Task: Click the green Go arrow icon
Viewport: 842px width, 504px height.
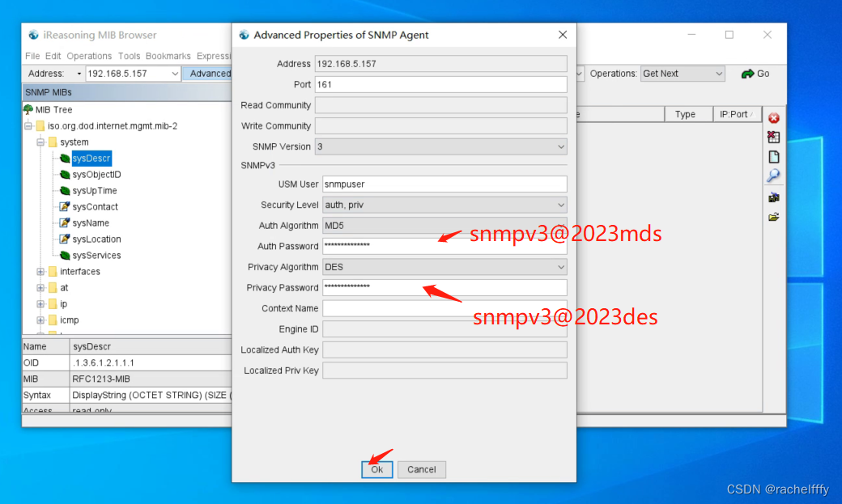Action: (746, 73)
